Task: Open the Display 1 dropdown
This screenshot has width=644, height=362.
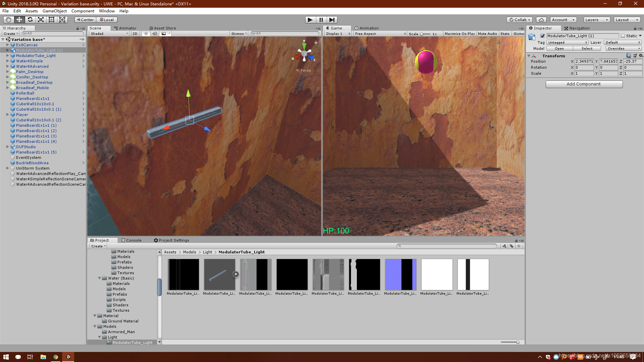Action: 338,34
